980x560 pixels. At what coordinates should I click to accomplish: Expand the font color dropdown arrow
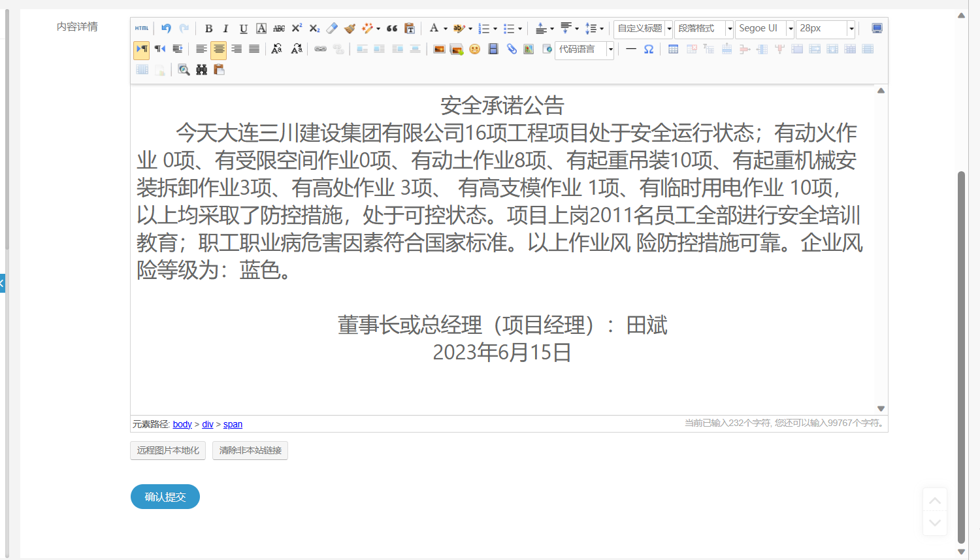446,29
